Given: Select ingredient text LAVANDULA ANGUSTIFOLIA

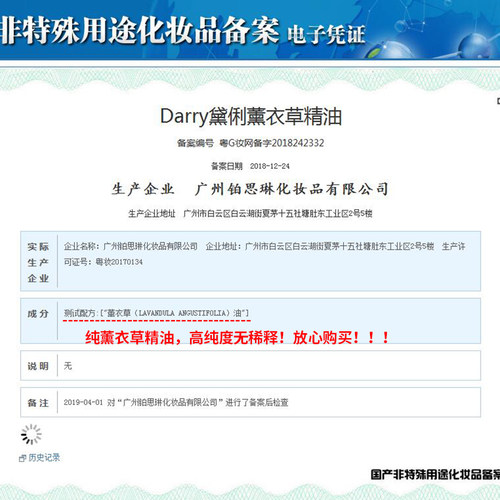Looking at the screenshot, I should [182, 313].
